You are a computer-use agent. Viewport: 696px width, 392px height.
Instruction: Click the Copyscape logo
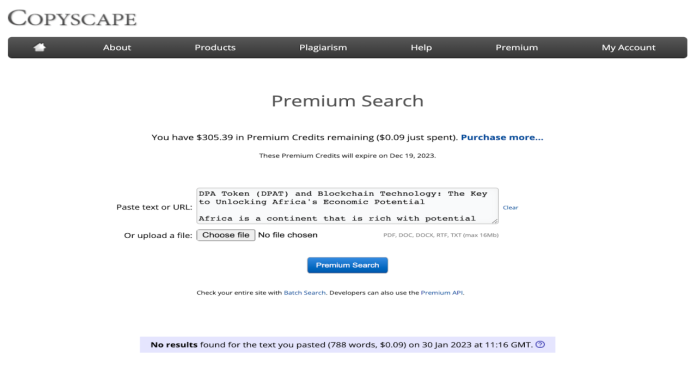tap(72, 18)
